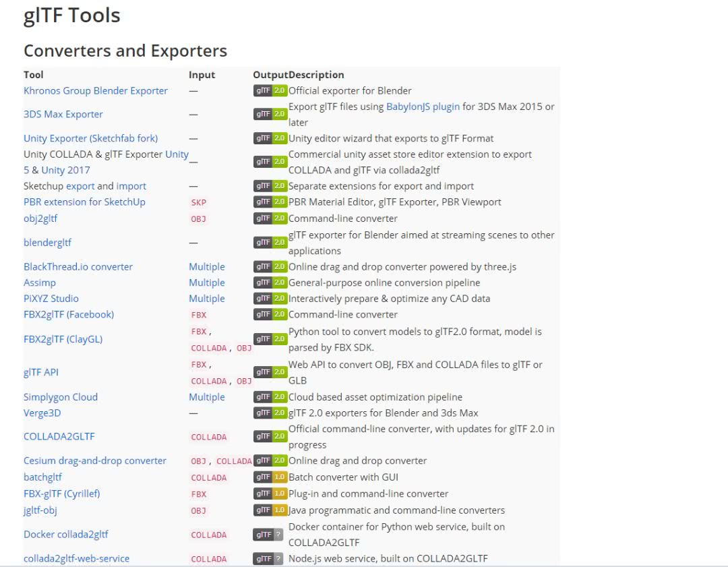
Task: Click glTF 2.0 badge in Simplygon Cloud row
Action: (x=270, y=397)
